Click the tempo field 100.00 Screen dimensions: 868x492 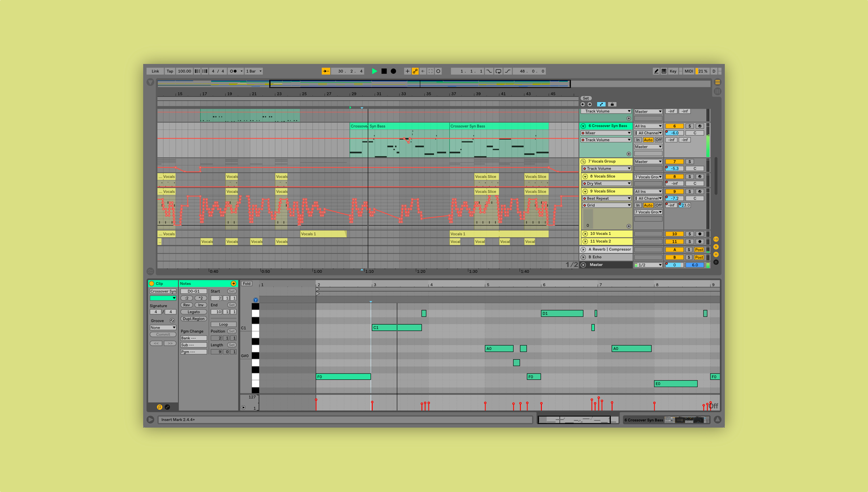point(184,71)
